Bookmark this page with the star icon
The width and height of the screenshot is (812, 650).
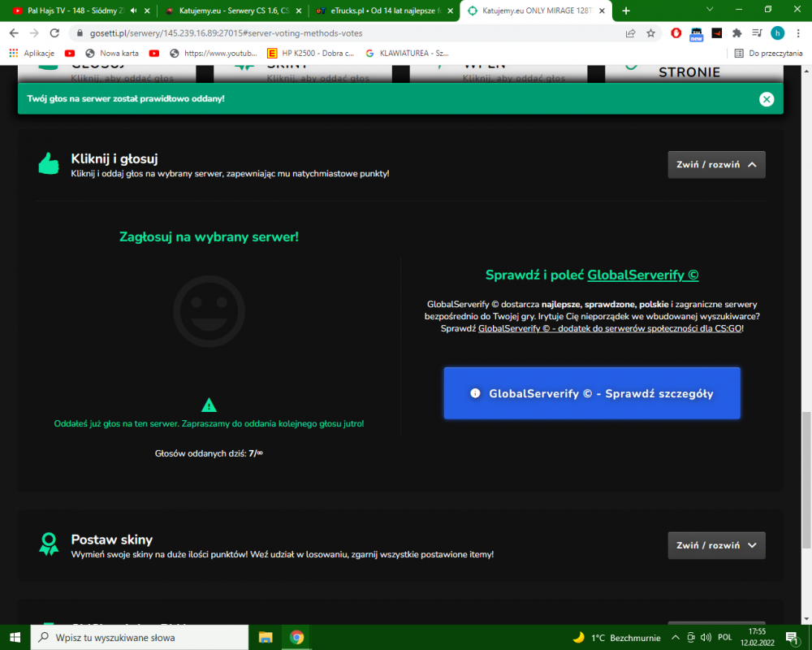(651, 33)
